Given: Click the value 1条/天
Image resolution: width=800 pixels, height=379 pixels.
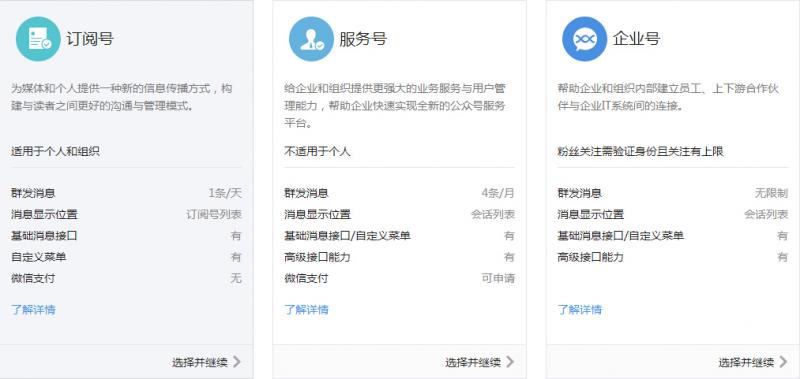Looking at the screenshot, I should (225, 193).
